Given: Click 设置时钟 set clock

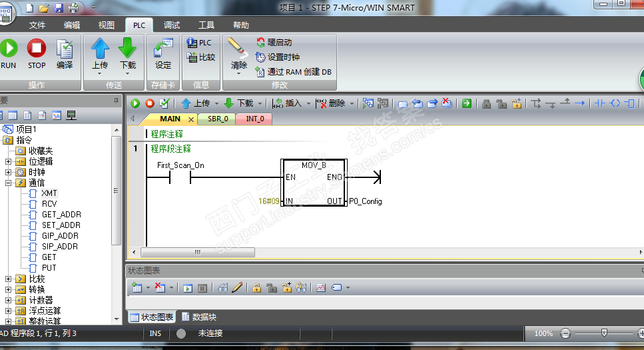Looking at the screenshot, I should (x=278, y=57).
